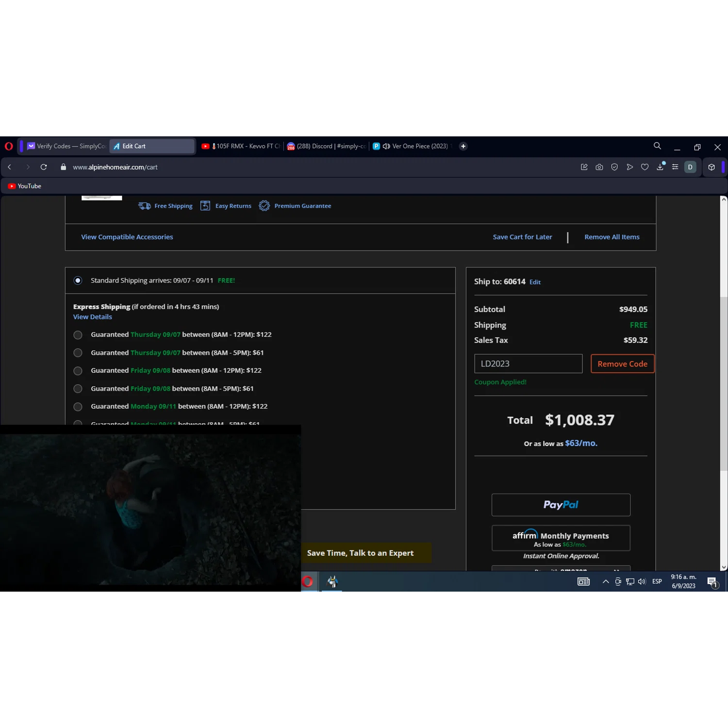The height and width of the screenshot is (728, 728).
Task: Show hidden system tray icons
Action: click(606, 581)
